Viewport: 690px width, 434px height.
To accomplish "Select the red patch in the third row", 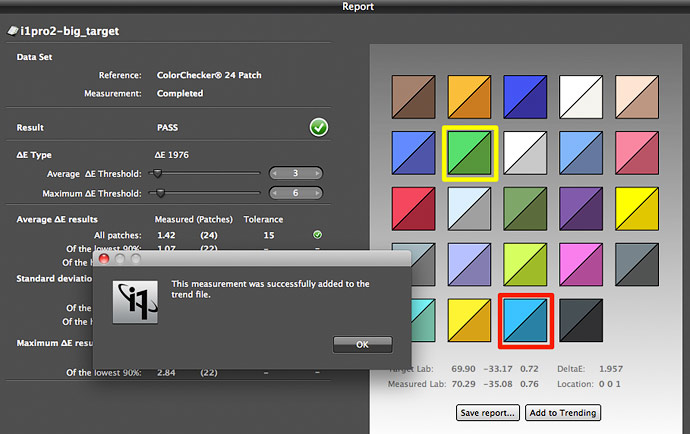I will pyautogui.click(x=412, y=208).
